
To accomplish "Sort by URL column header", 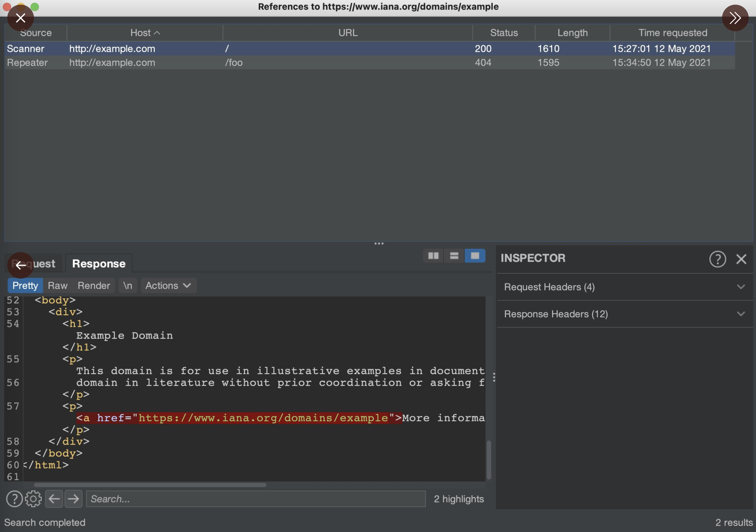I will coord(348,33).
